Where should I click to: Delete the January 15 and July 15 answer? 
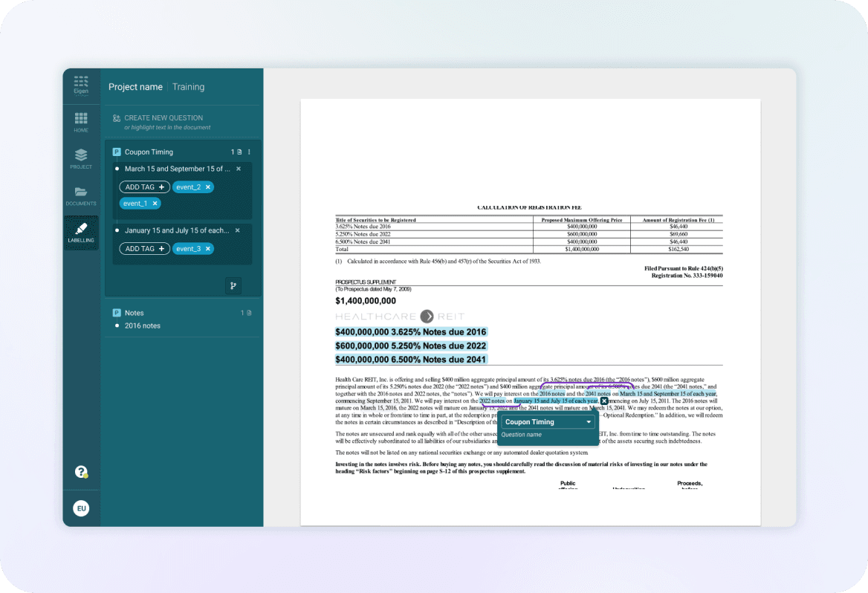tap(239, 230)
